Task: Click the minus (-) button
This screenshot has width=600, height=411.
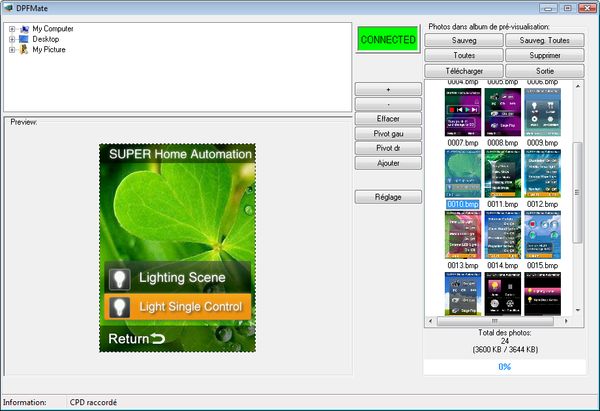Action: pos(388,104)
